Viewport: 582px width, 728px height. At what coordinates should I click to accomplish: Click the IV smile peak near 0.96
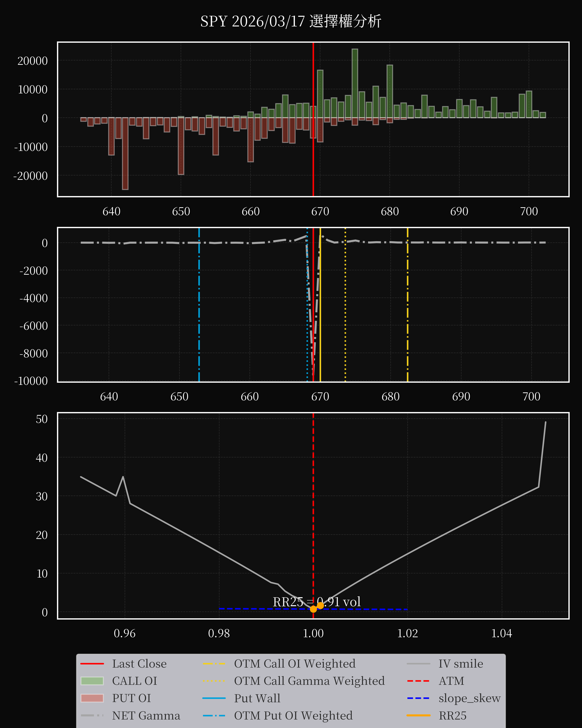(123, 477)
